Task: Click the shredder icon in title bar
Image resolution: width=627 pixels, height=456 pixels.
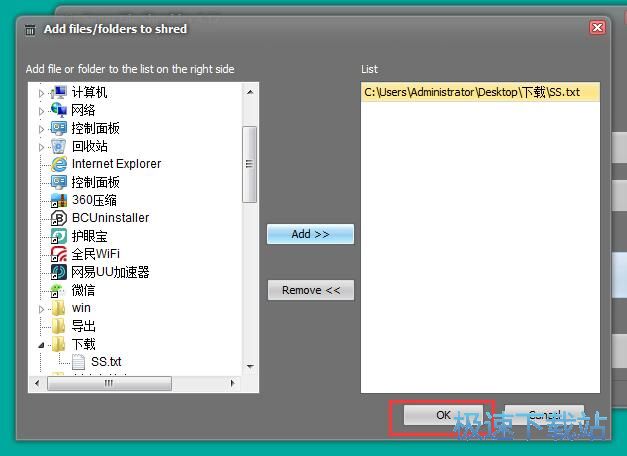Action: click(x=30, y=30)
